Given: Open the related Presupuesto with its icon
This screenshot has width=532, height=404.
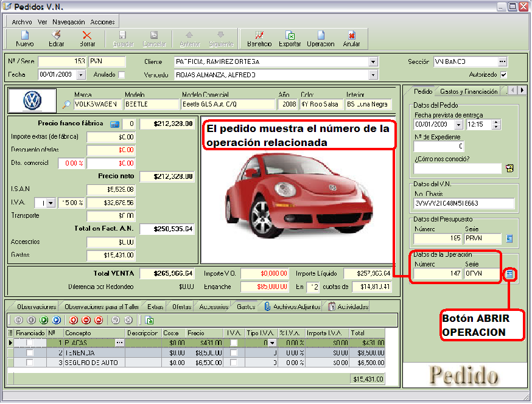Looking at the screenshot, I should (x=509, y=239).
